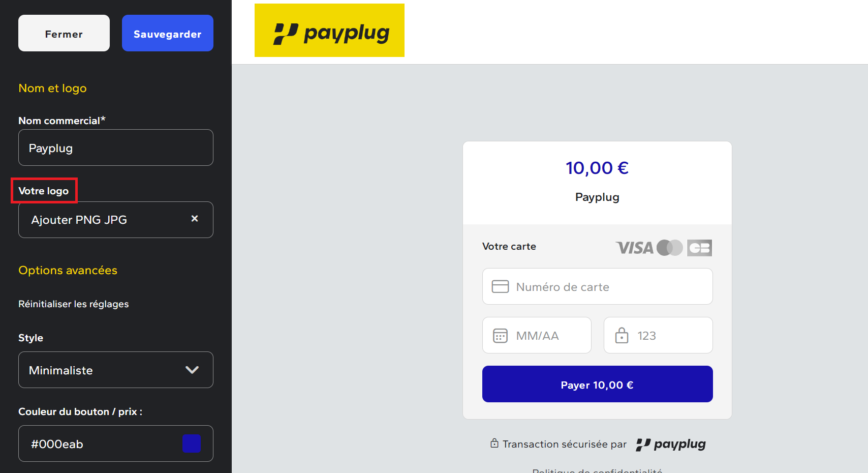Viewport: 868px width, 473px height.
Task: Click the Payplug logo beside Transaction sécurisée
Action: pos(671,445)
